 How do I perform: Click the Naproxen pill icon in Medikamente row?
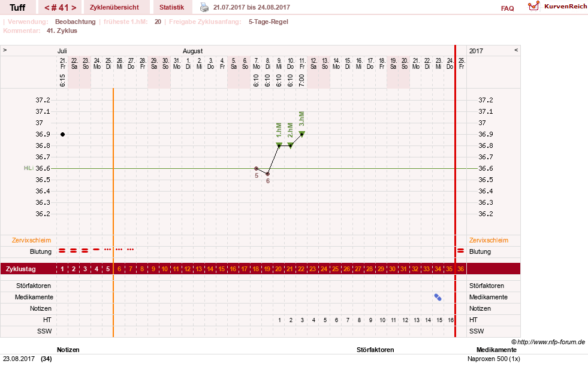pos(438,297)
